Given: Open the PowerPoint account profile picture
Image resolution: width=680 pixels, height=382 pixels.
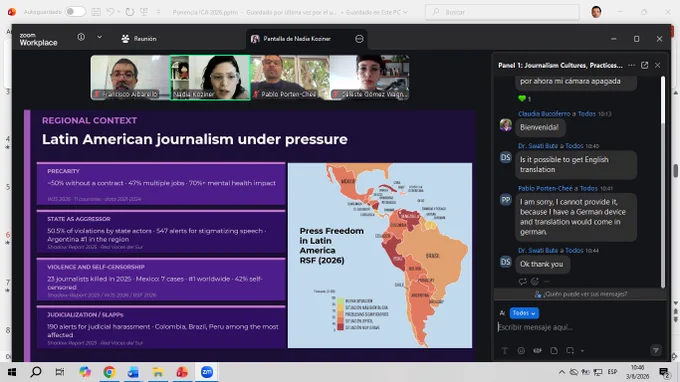Looking at the screenshot, I should click(596, 12).
